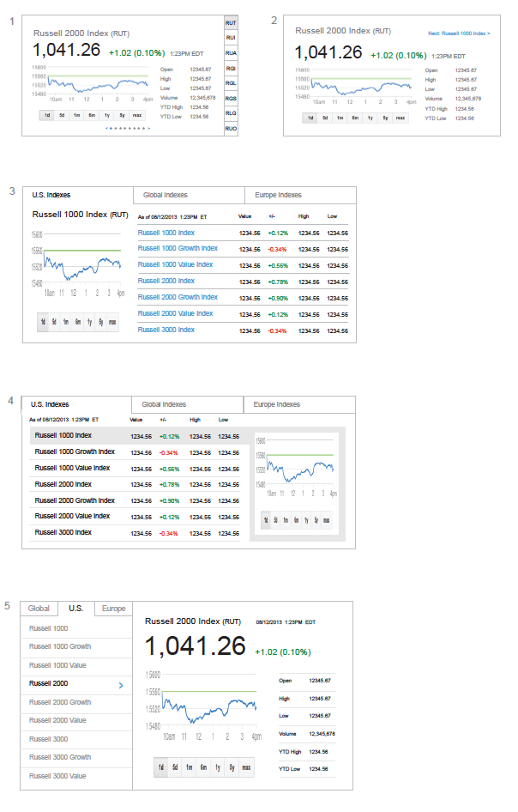Switch to the RUO ticker tab in widget 1

pyautogui.click(x=230, y=128)
